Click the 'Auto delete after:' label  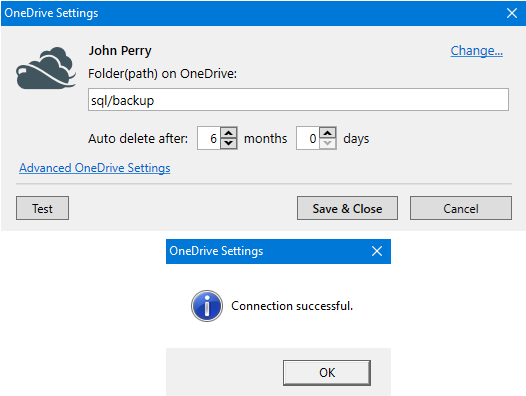point(138,139)
